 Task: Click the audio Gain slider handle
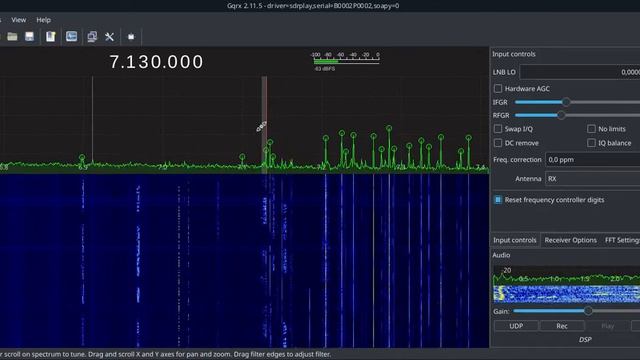coord(588,311)
